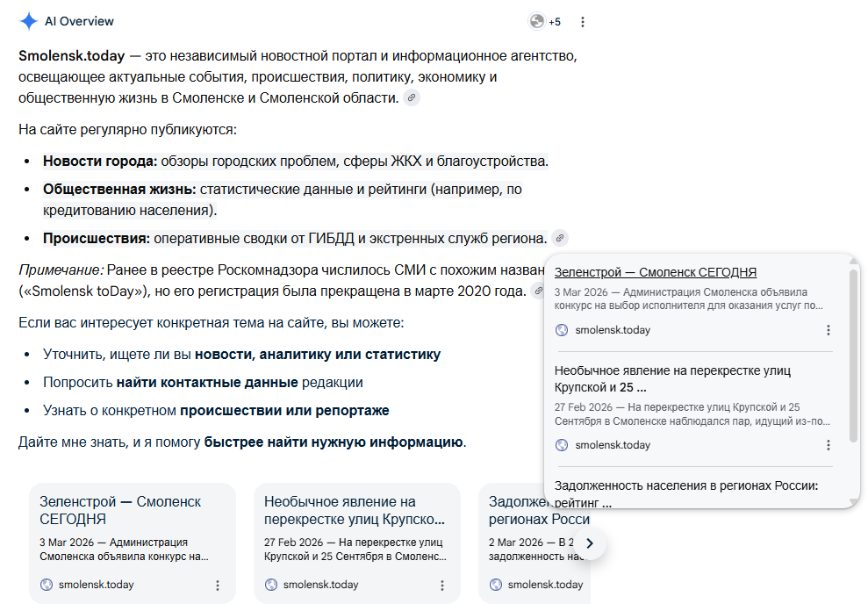Click the next arrow in source cards carousel
Image resolution: width=868 pixels, height=611 pixels.
tap(590, 543)
